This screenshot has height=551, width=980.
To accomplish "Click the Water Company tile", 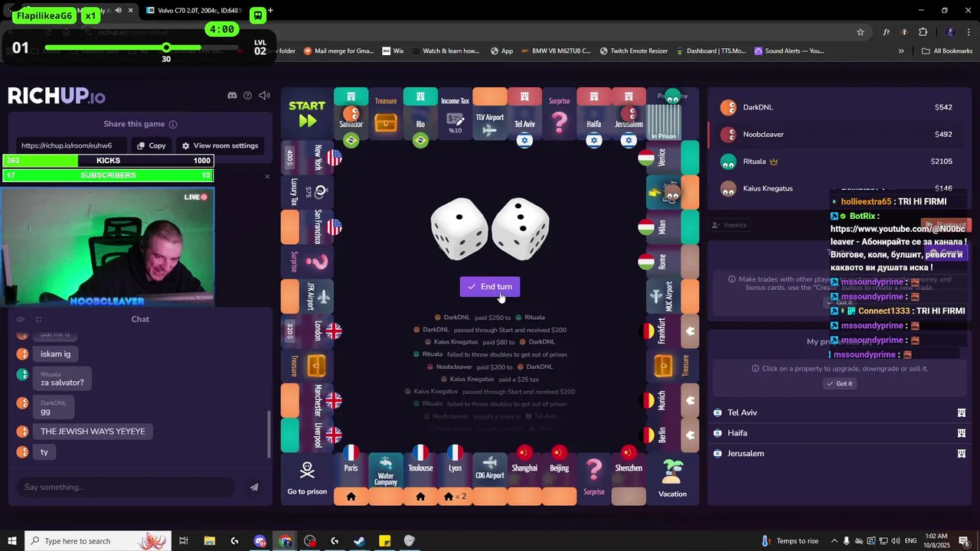I will pyautogui.click(x=386, y=479).
